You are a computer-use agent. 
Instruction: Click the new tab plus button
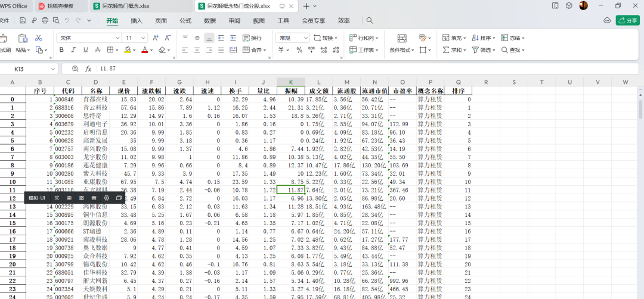(x=306, y=6)
